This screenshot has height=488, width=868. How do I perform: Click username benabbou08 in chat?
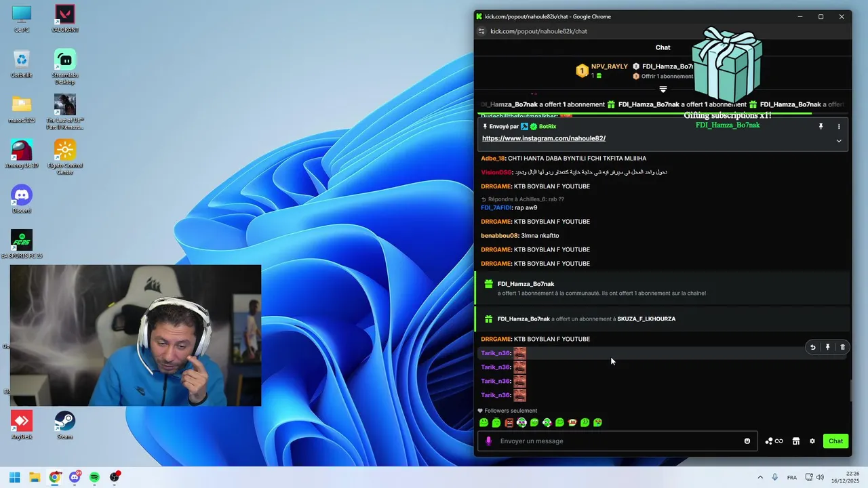click(x=499, y=236)
